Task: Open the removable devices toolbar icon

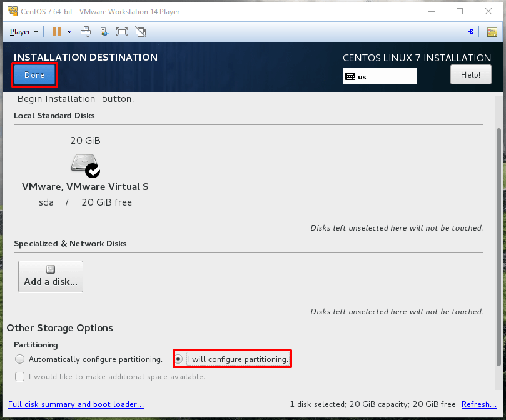Action: (x=104, y=32)
